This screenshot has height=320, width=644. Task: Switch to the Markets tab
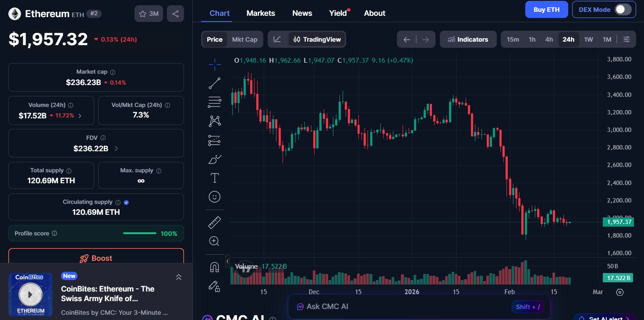tap(261, 13)
